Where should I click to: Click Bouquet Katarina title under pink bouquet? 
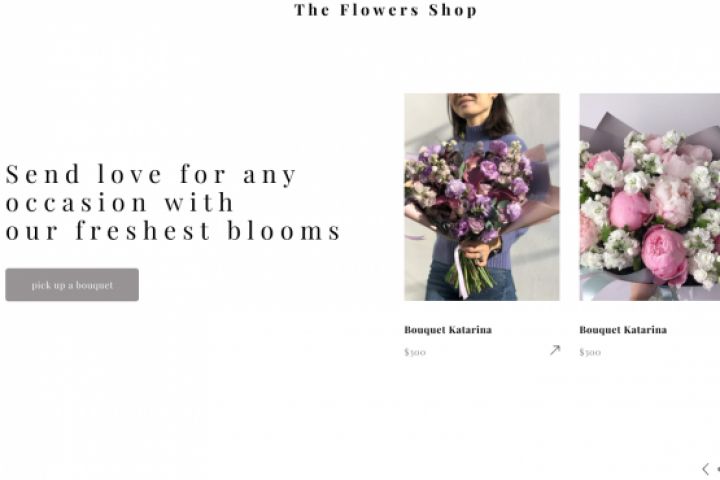622,330
